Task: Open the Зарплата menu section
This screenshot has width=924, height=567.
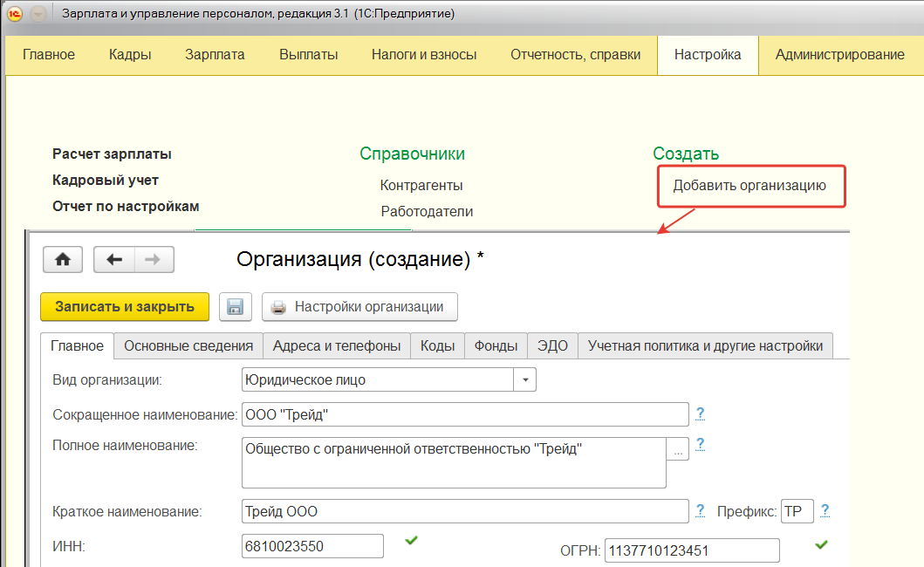Action: pyautogui.click(x=215, y=54)
